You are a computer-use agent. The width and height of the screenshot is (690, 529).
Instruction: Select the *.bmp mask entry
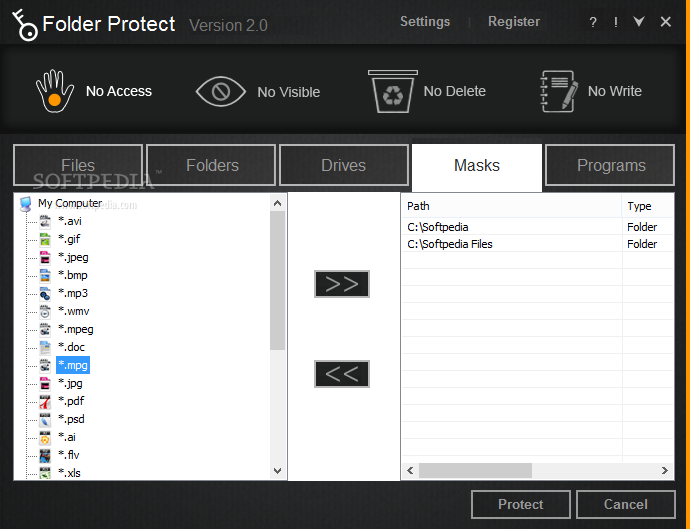[x=73, y=275]
